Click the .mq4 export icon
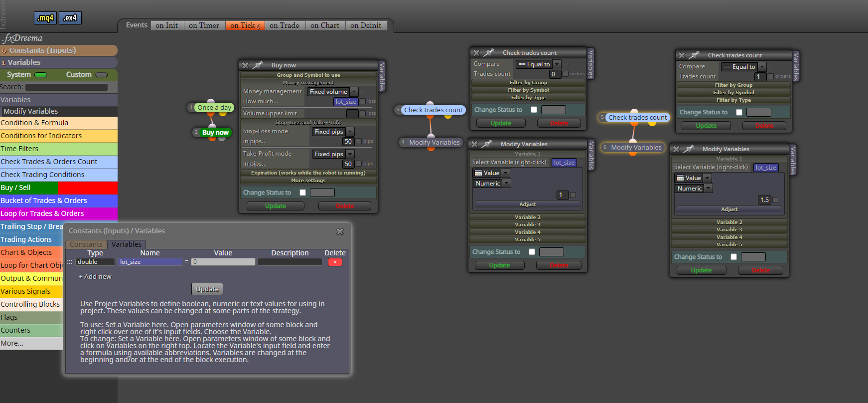Viewport: 868px width, 403px height. pos(45,18)
